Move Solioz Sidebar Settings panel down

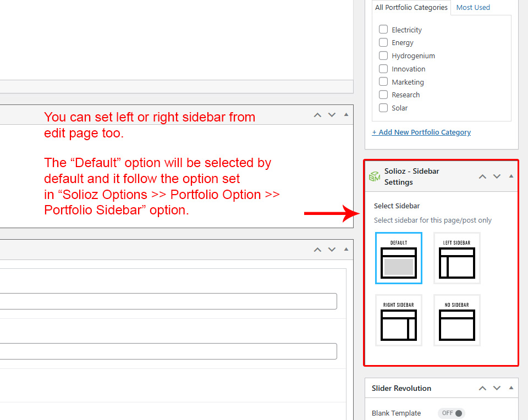point(497,176)
